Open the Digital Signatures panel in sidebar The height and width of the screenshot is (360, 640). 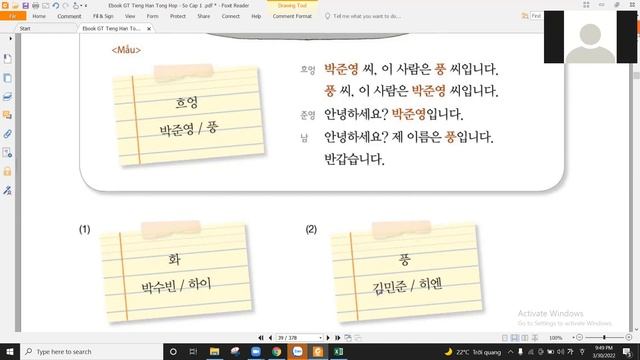coord(7,153)
